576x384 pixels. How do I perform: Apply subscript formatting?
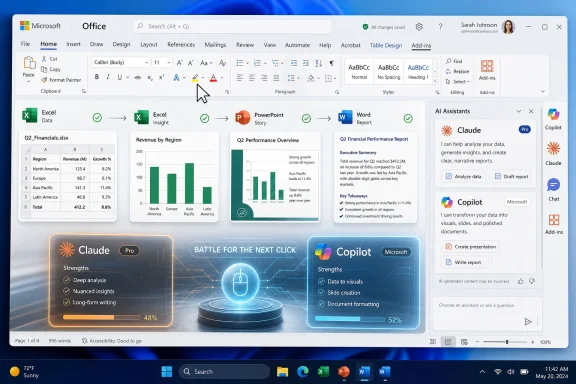point(150,78)
